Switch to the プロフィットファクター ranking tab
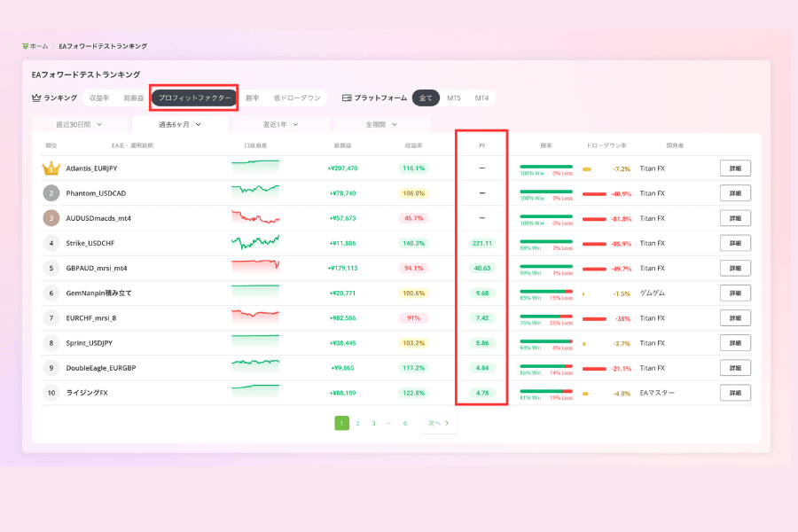798x532 pixels. pos(194,98)
